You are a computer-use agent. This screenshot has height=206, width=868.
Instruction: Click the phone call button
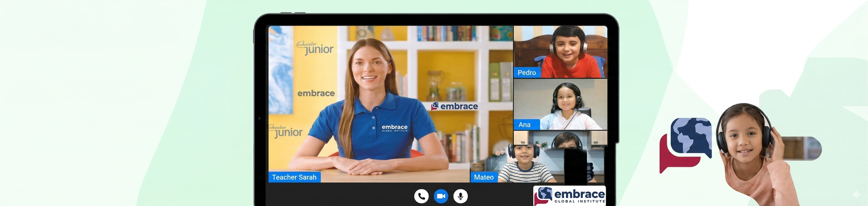(x=421, y=196)
